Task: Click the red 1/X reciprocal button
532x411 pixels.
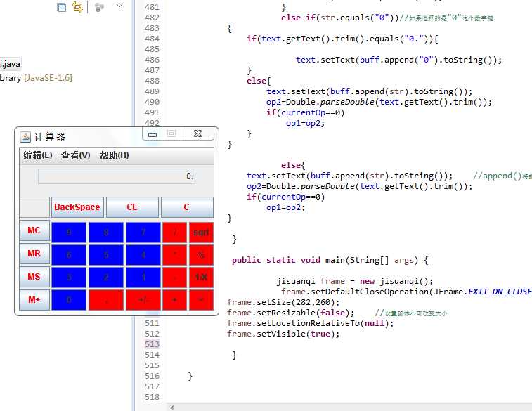Action: click(201, 278)
